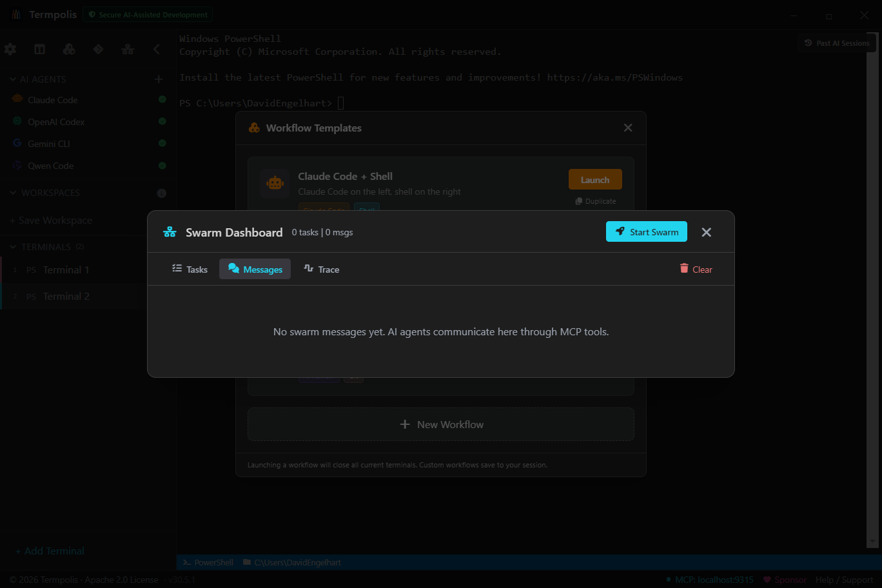Click the Swarm Dashboard network icon in header
The image size is (882, 588).
click(x=170, y=232)
